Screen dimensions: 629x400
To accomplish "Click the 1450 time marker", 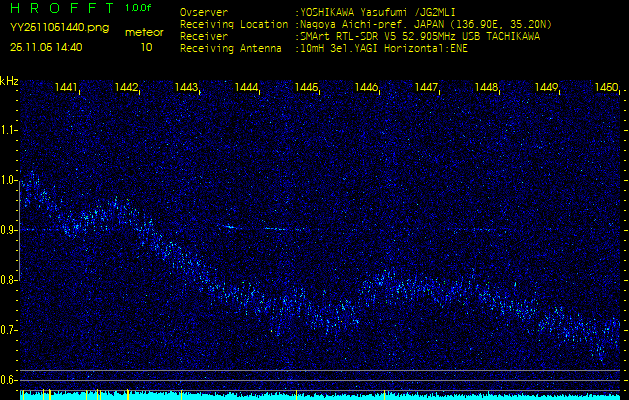I will point(605,88).
